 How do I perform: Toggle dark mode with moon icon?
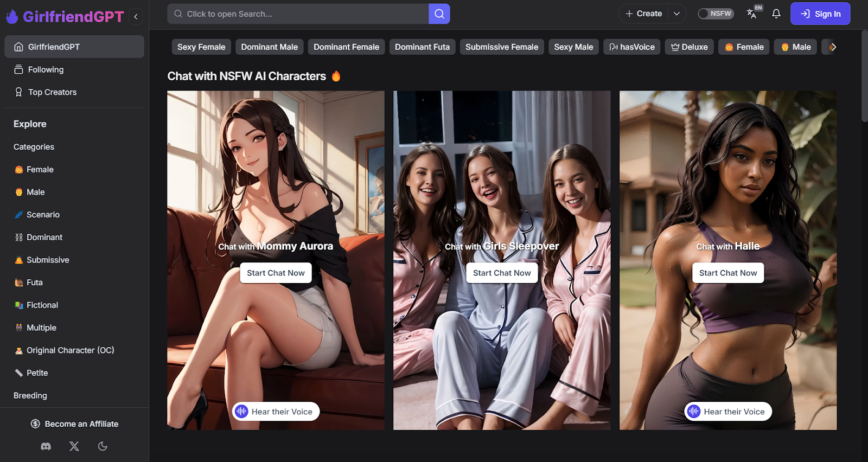pos(103,446)
